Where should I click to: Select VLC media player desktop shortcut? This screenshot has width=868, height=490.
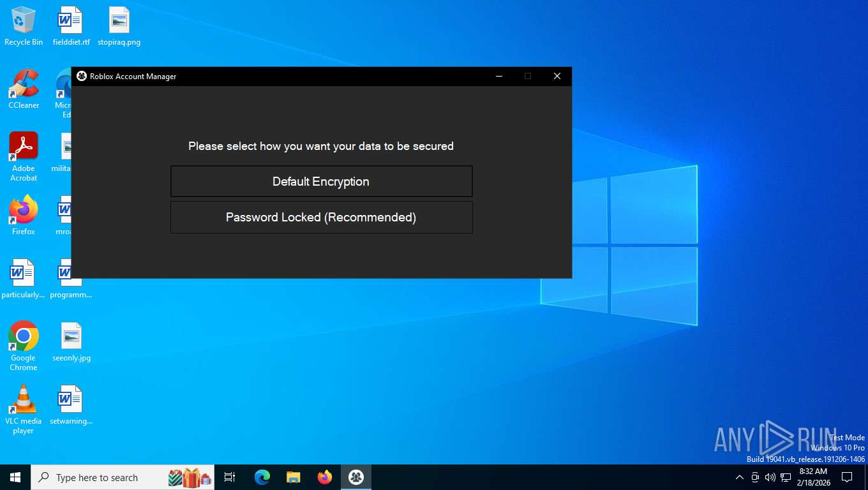coord(24,409)
